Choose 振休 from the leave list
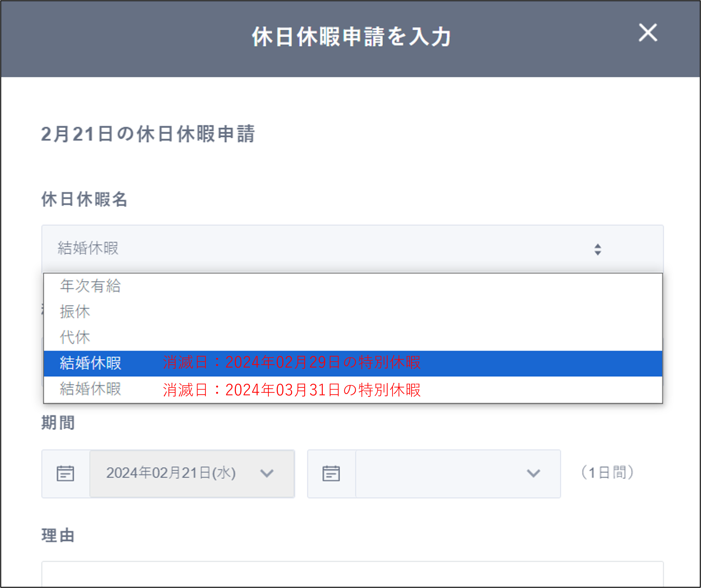 click(x=75, y=312)
